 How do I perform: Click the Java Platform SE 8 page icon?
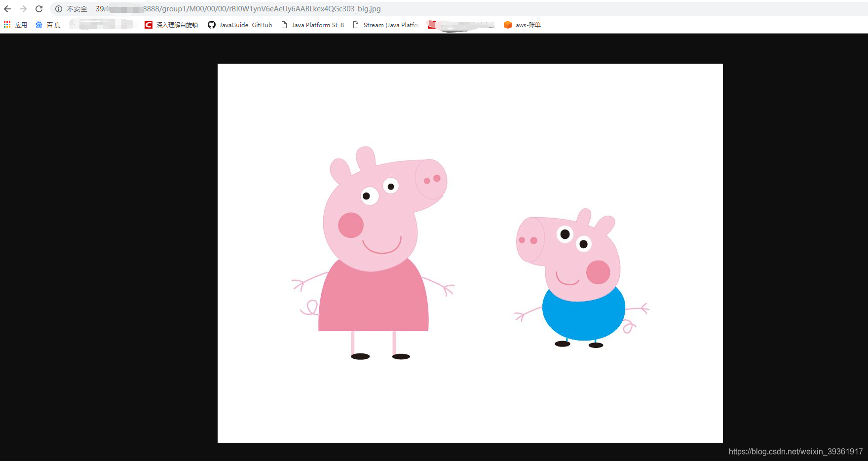pyautogui.click(x=284, y=25)
